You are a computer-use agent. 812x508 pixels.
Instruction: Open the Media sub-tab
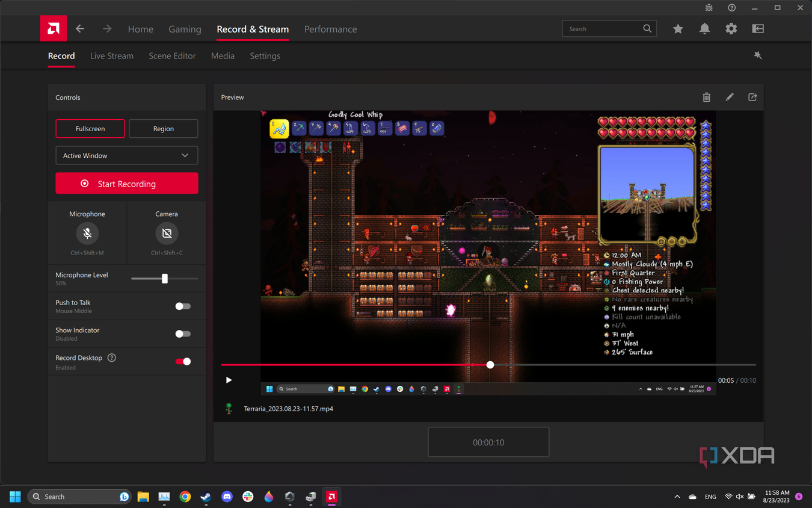click(223, 56)
